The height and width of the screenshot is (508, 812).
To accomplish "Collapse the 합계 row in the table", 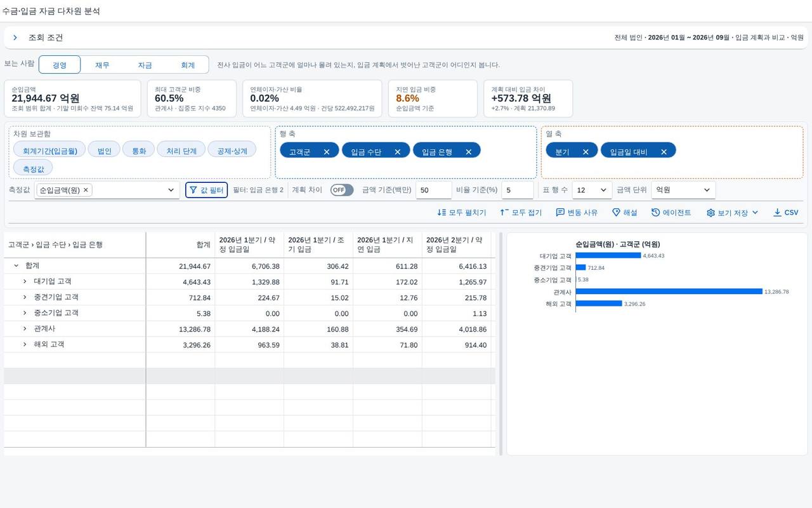I will pos(16,265).
